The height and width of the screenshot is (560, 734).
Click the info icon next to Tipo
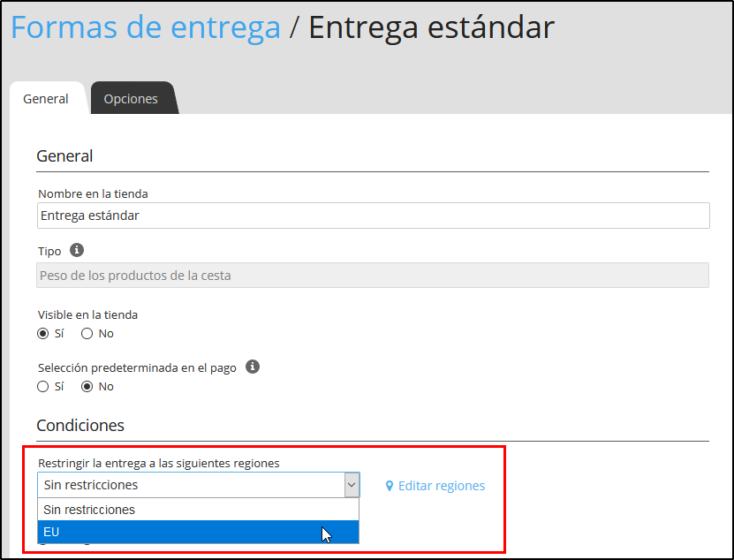click(x=77, y=251)
